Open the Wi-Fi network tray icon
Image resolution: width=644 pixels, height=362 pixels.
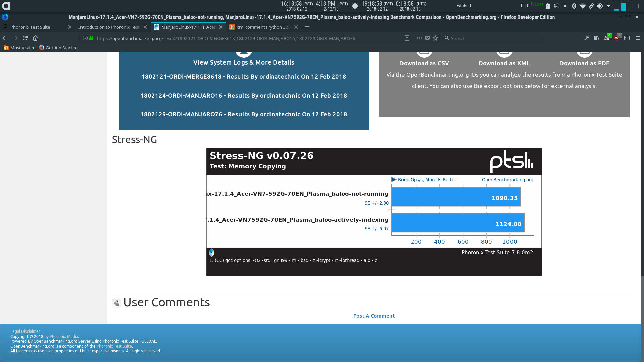tap(583, 6)
